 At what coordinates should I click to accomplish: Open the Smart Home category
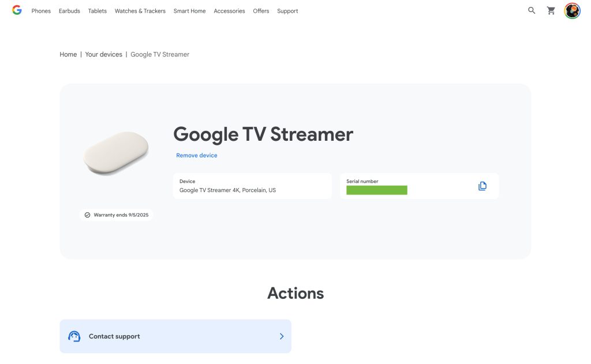coord(189,10)
